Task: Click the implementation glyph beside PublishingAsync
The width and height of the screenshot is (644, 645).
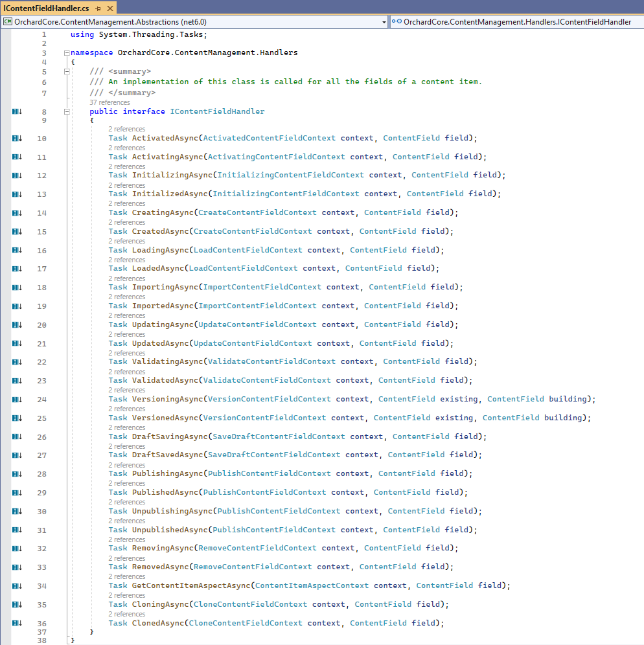Action: pos(17,474)
